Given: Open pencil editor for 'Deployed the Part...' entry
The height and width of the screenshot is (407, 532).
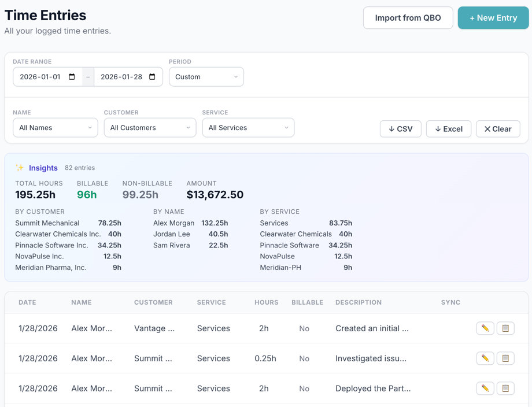Looking at the screenshot, I should [485, 388].
